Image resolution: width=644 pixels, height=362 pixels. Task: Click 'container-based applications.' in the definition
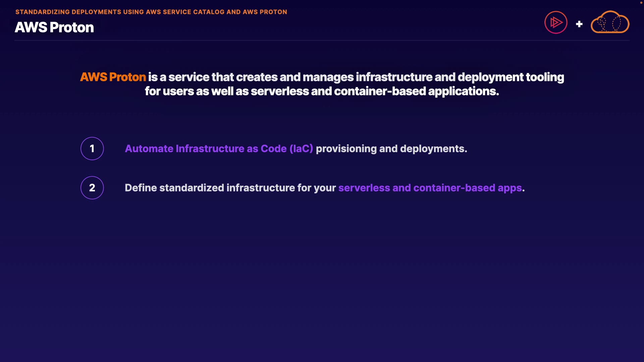pyautogui.click(x=417, y=91)
